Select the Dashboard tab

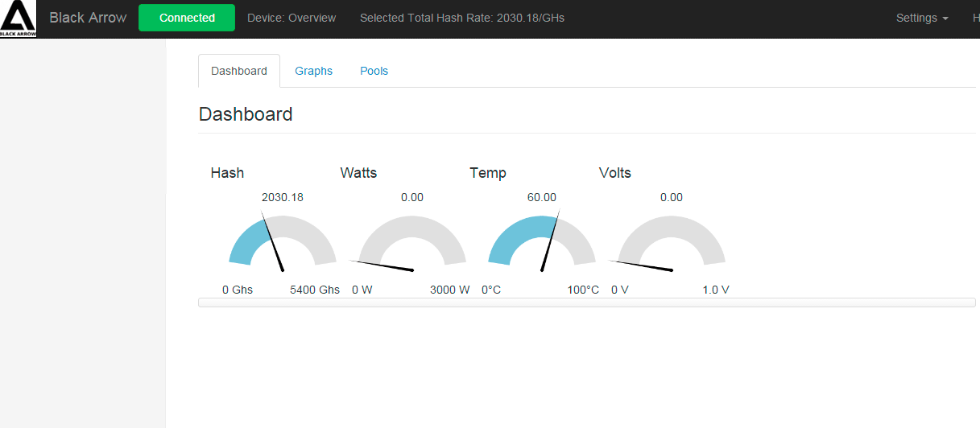tap(239, 71)
